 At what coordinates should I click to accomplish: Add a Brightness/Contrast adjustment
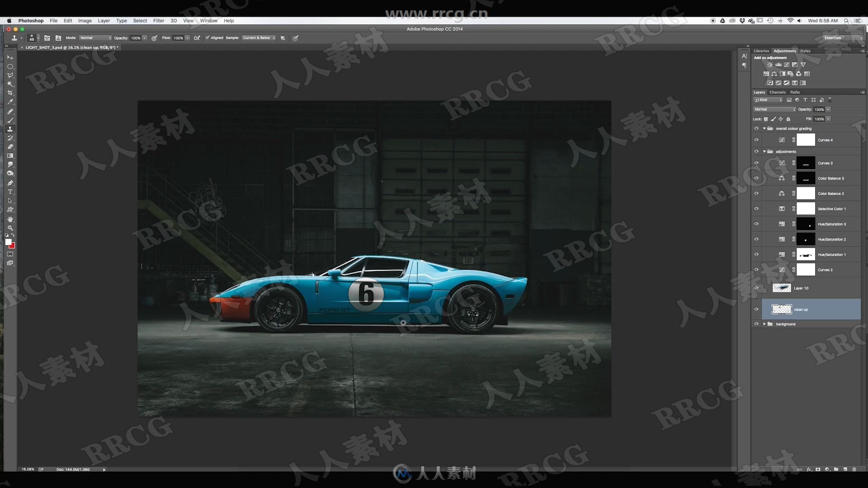tap(770, 65)
